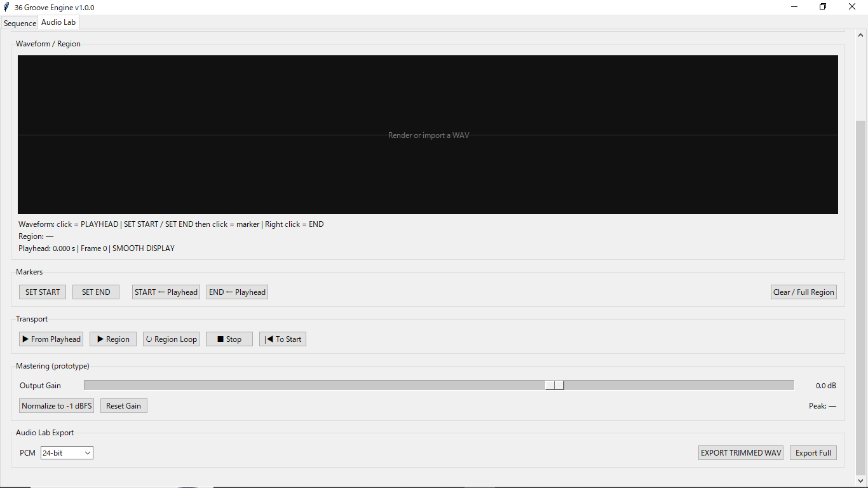
Task: Click the SET END marker button
Action: coord(96,292)
